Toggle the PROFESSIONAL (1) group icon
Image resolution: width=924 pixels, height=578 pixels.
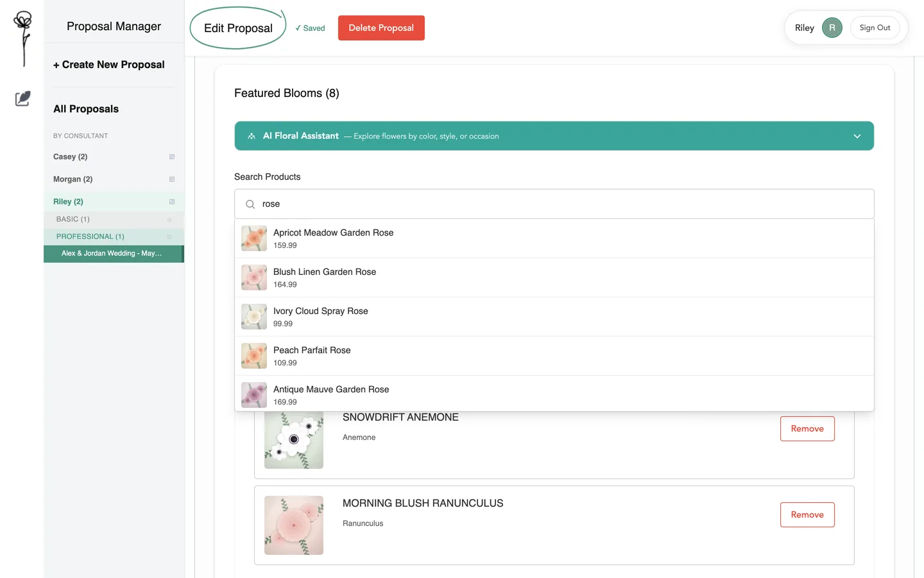[x=169, y=237]
